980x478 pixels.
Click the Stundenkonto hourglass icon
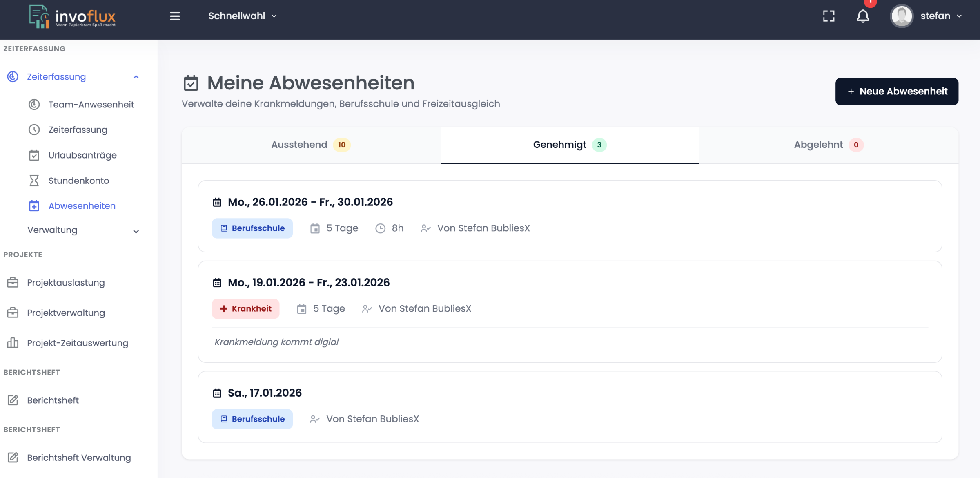tap(34, 181)
